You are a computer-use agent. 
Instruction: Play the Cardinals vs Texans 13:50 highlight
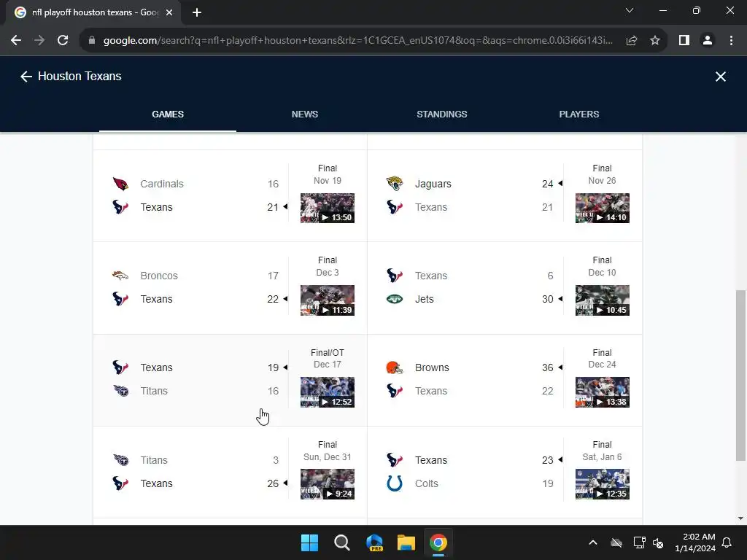click(328, 208)
